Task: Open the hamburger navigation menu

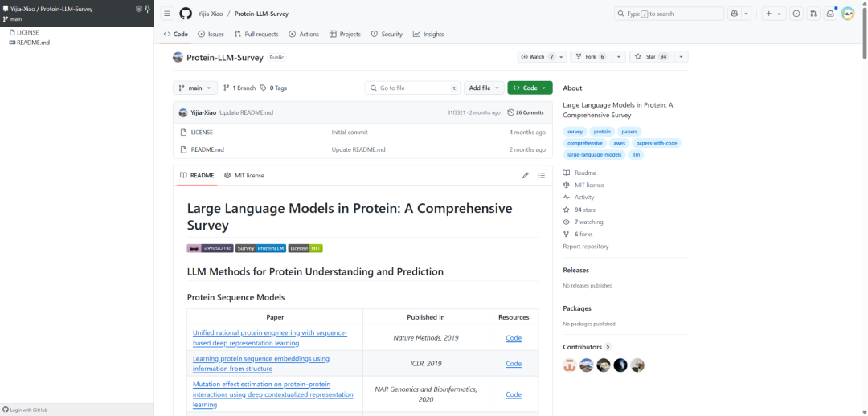Action: click(168, 14)
